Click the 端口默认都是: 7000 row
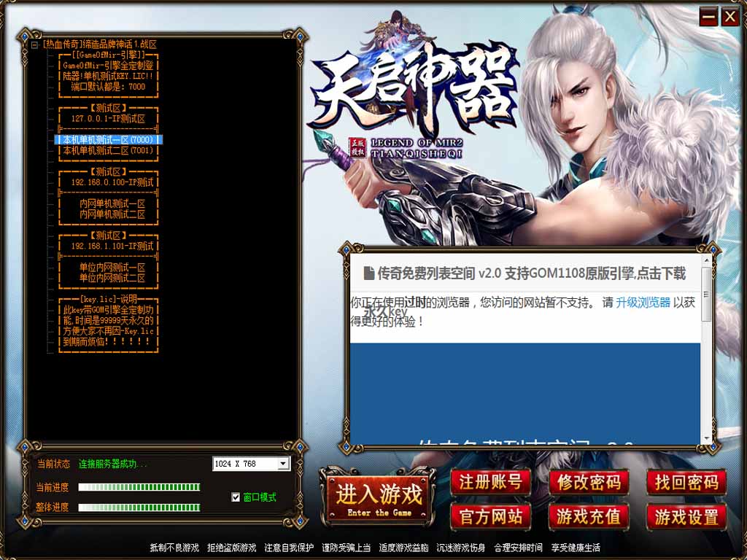This screenshot has width=747, height=560. click(109, 87)
